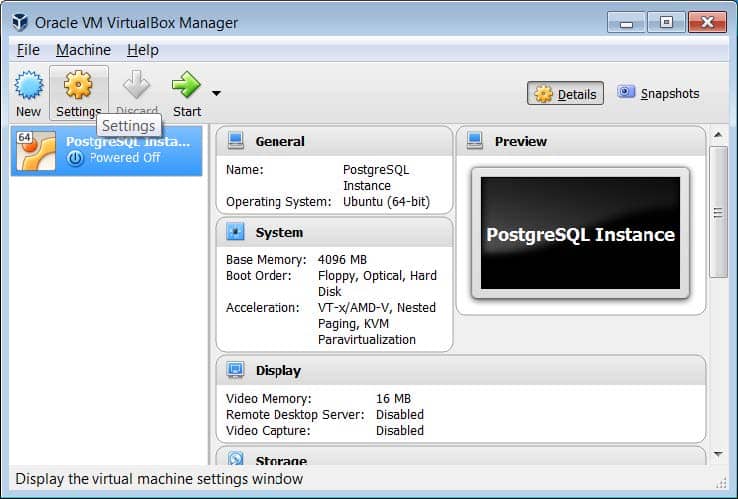Click the System section chip icon

point(235,232)
